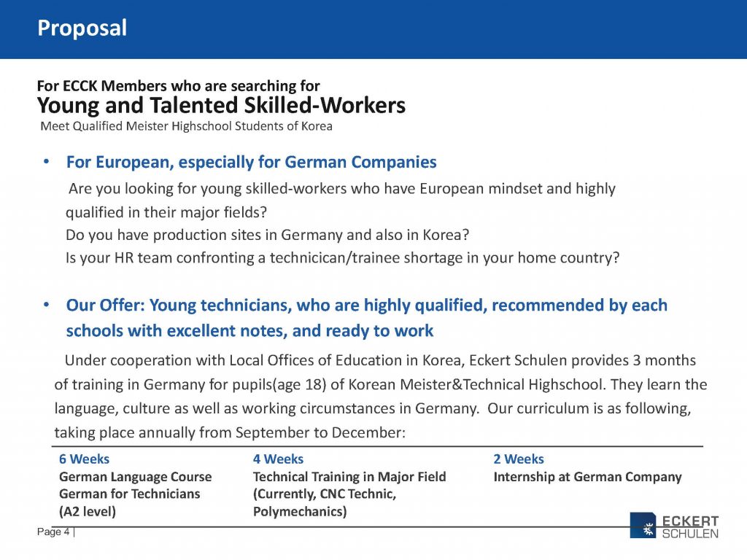
Task: Click 'For ECCK Members who are searching for'
Action: (x=178, y=86)
